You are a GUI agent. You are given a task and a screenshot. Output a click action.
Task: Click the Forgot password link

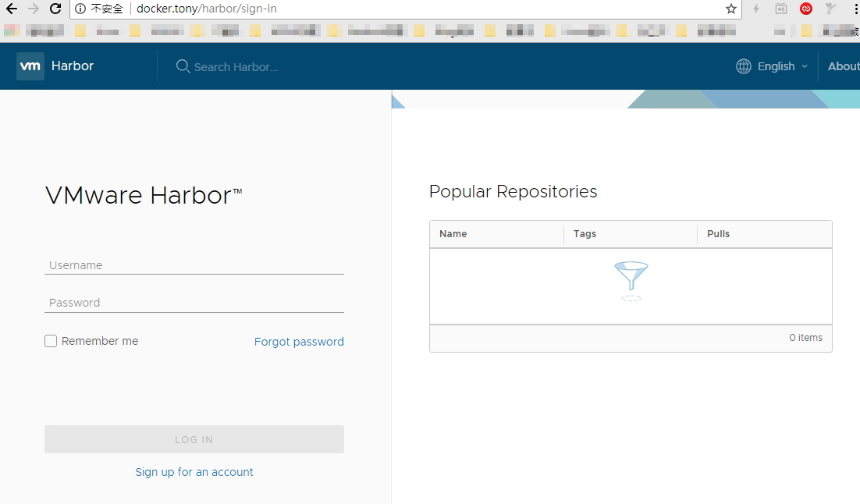tap(299, 342)
